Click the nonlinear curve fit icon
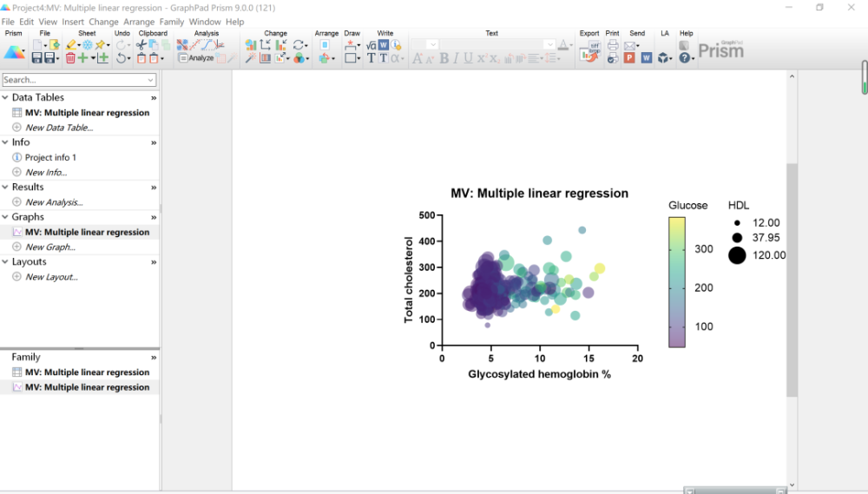Image resolution: width=868 pixels, height=494 pixels. point(207,45)
